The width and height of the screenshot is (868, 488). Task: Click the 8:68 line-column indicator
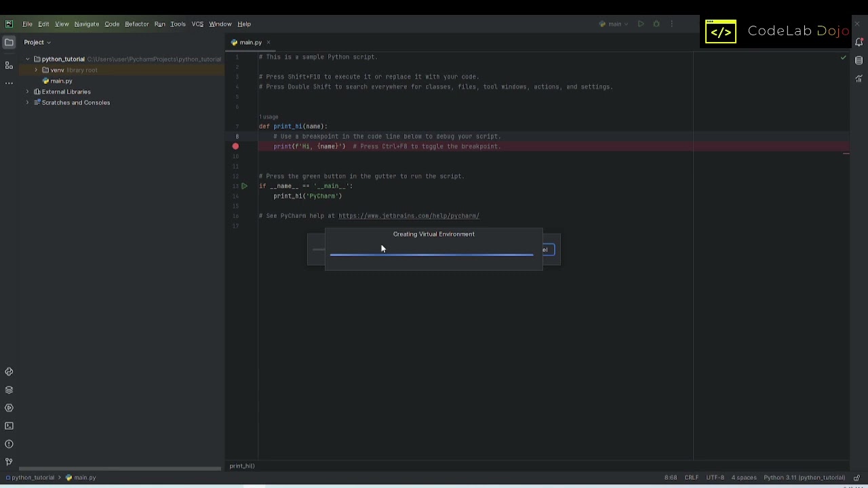[x=671, y=477]
